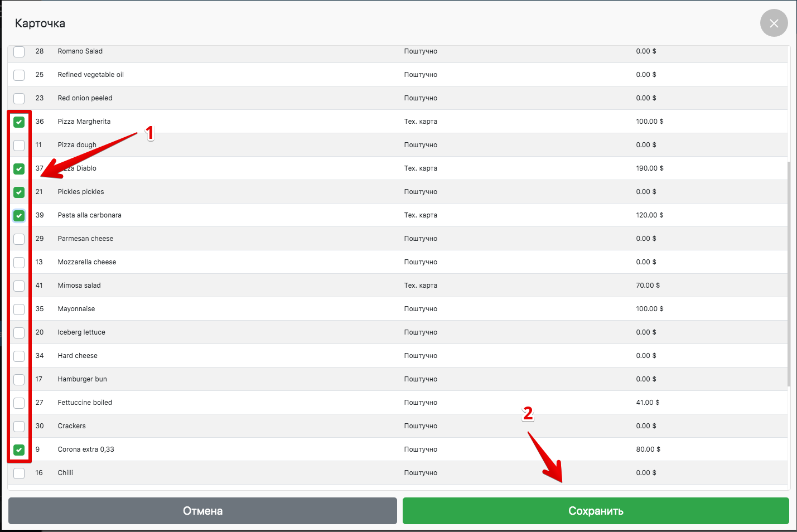Click Сохранить to save selection

595,511
